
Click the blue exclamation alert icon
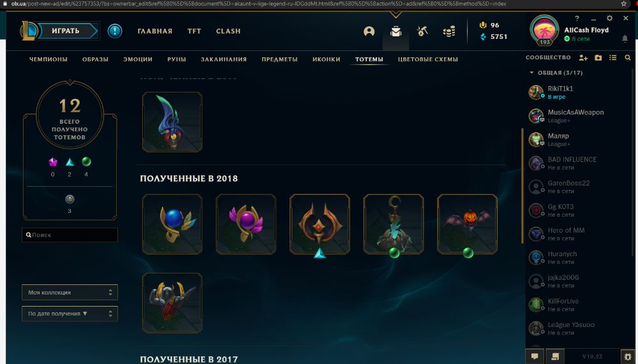coord(115,31)
